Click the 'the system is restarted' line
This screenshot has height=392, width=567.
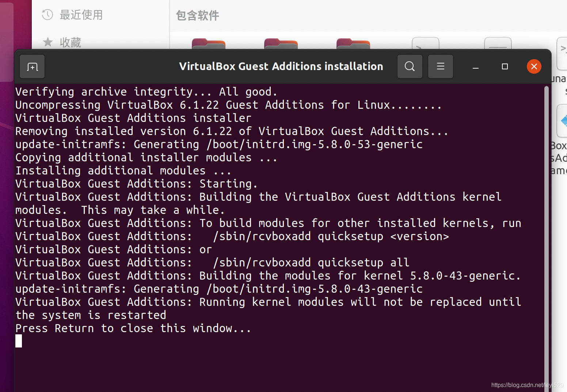[x=91, y=315]
